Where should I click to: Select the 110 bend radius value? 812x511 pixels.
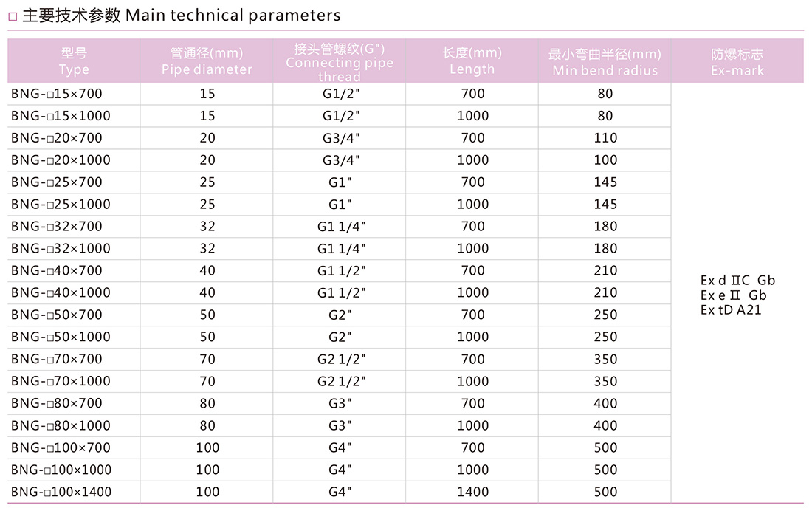(605, 138)
